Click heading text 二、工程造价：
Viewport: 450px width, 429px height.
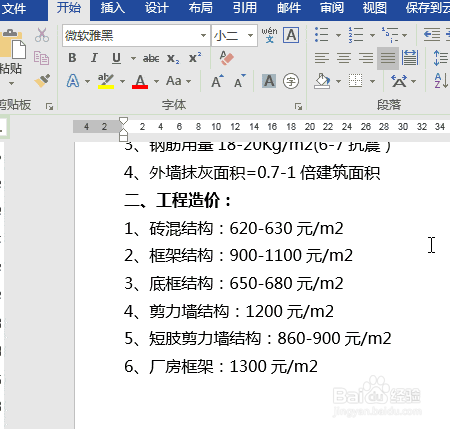coord(178,201)
